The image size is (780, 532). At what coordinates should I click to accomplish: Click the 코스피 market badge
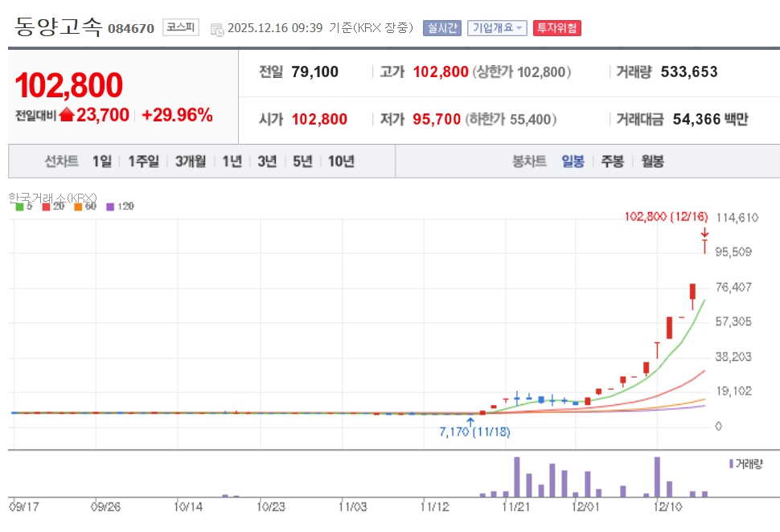point(180,27)
